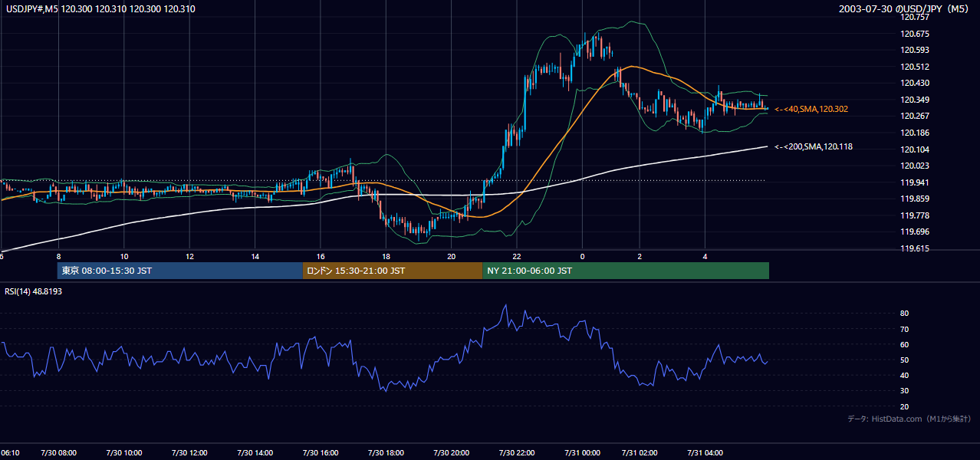980x460 pixels.
Task: Click hour tick 22 under price chart
Action: click(517, 256)
